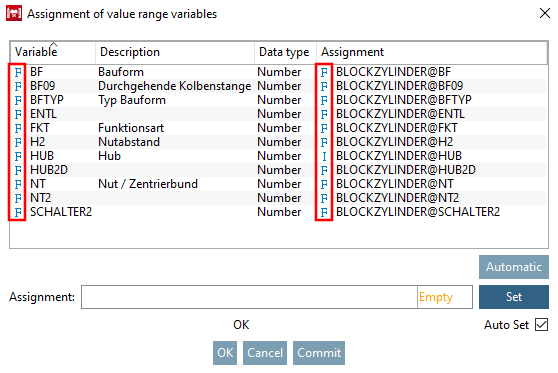Click the F icon beside variable HUB2D
The height and width of the screenshot is (373, 558).
[x=18, y=170]
